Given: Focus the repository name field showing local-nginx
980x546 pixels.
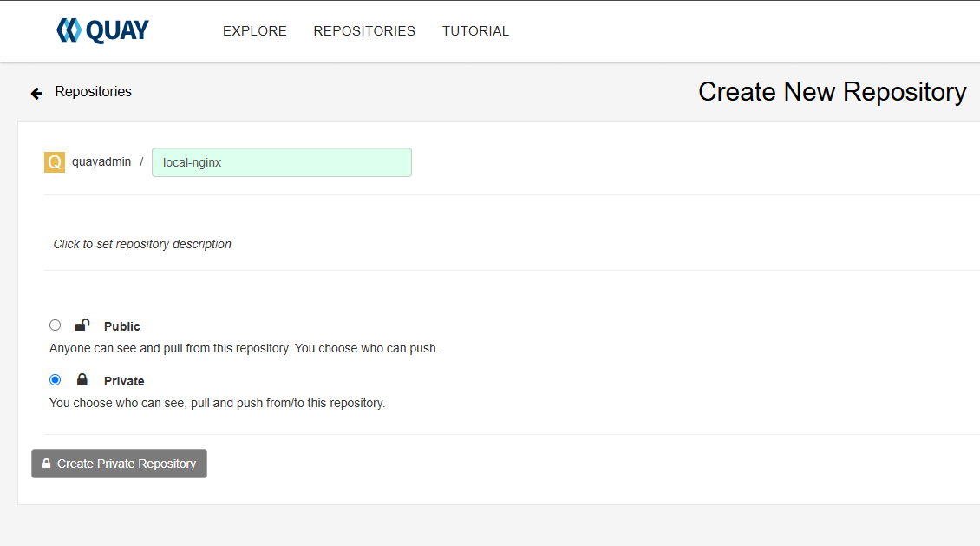Looking at the screenshot, I should coord(281,161).
